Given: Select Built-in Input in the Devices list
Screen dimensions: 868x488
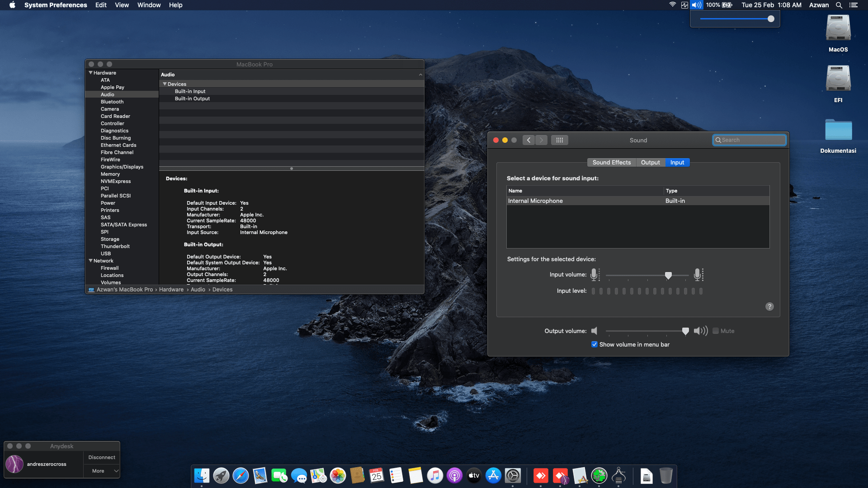Looking at the screenshot, I should [x=190, y=91].
